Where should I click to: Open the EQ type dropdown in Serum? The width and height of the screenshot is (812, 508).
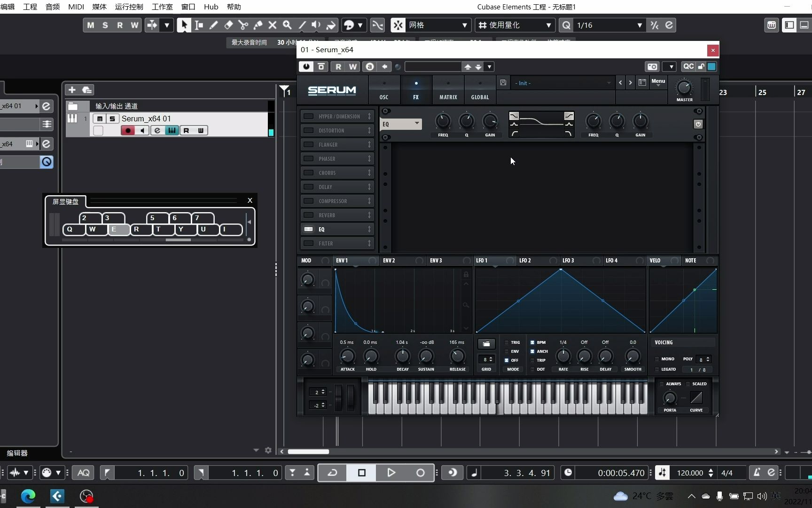[x=401, y=124]
